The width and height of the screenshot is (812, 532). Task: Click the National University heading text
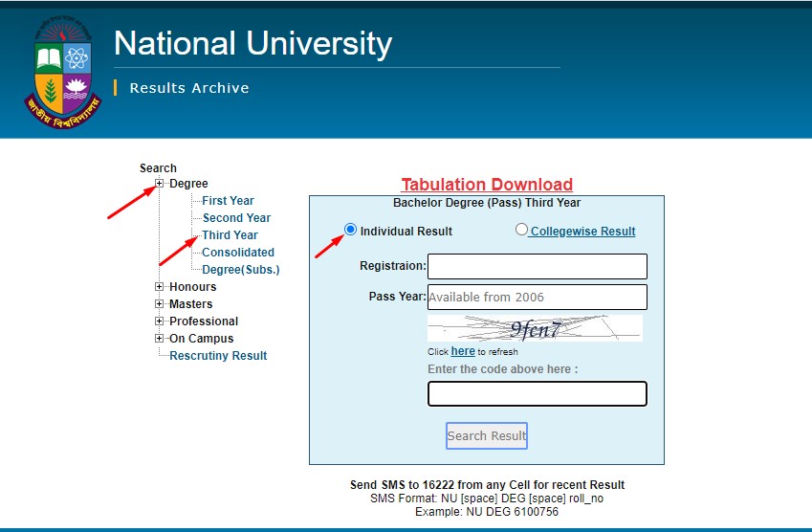[x=253, y=43]
